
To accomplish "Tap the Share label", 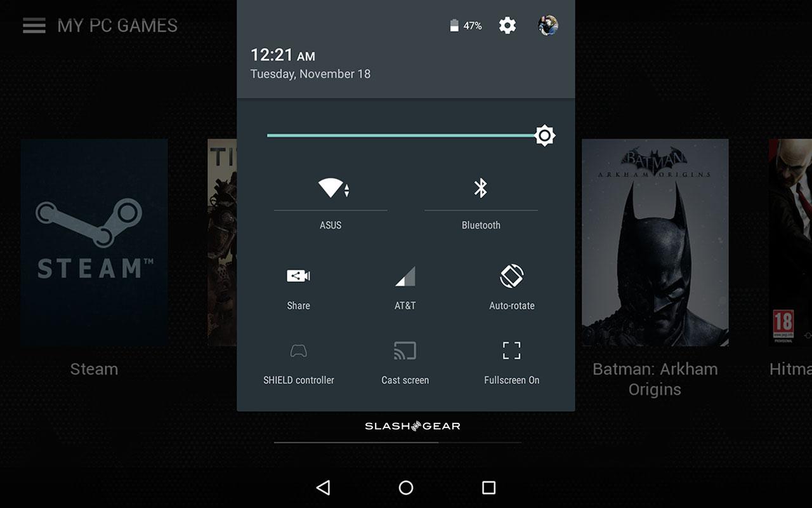I will [298, 305].
